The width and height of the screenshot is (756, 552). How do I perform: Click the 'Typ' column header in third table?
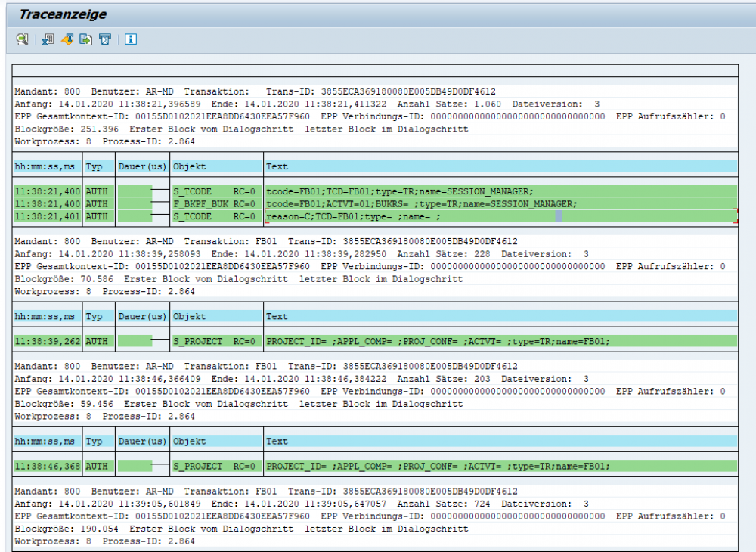tap(94, 441)
